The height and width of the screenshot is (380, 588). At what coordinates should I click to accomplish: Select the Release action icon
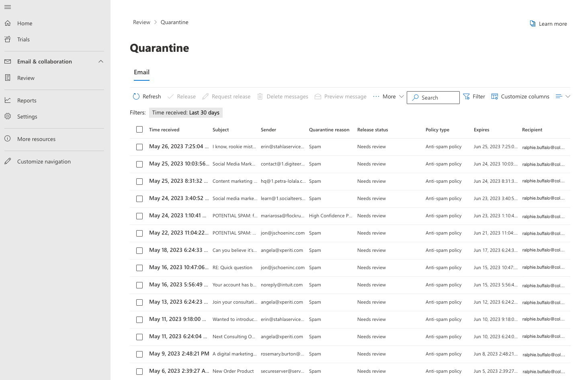tap(170, 96)
